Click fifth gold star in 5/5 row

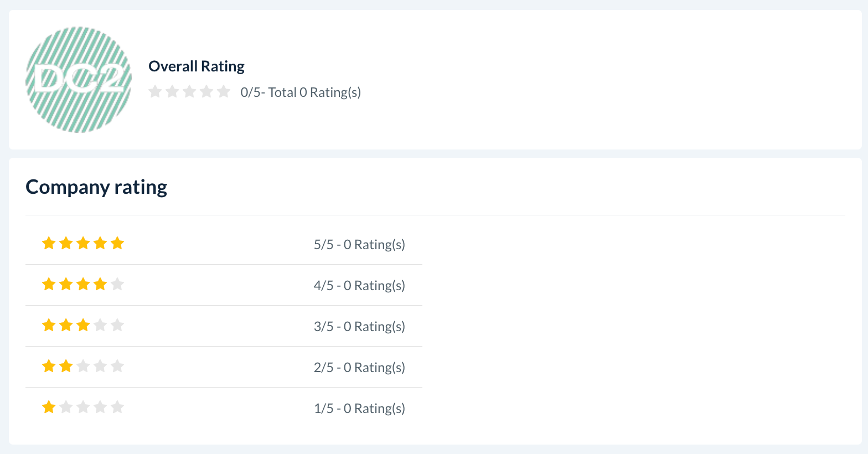tap(117, 243)
